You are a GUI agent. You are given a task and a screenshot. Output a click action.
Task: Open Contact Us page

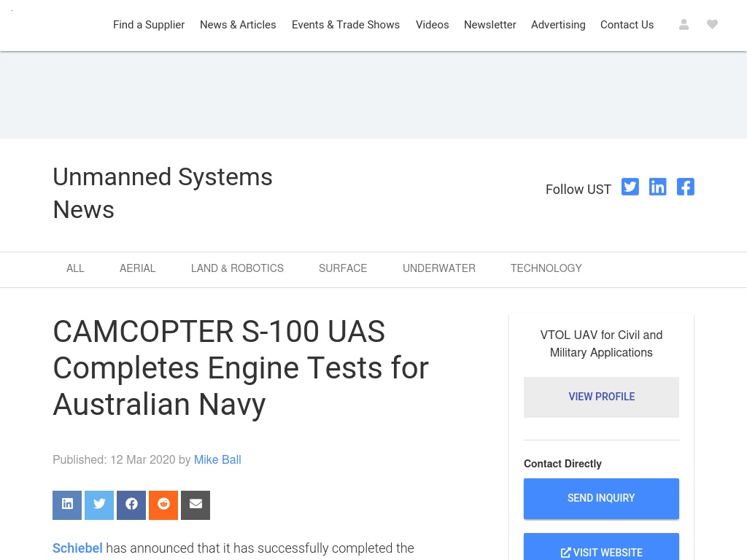click(627, 25)
